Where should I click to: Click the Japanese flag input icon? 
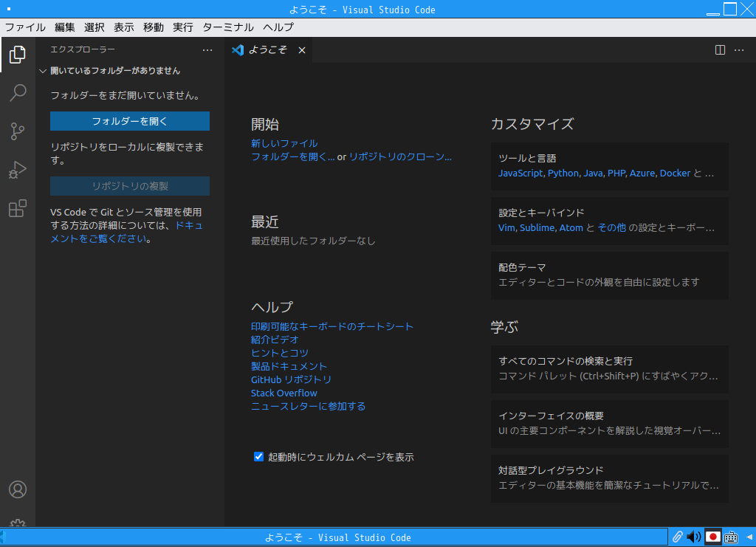coord(712,537)
